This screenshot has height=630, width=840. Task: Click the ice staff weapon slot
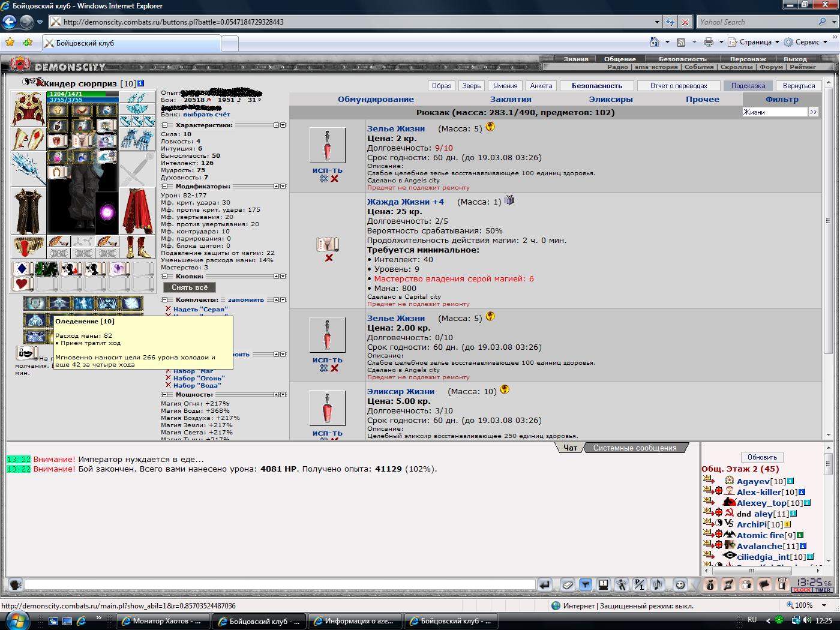coord(28,169)
